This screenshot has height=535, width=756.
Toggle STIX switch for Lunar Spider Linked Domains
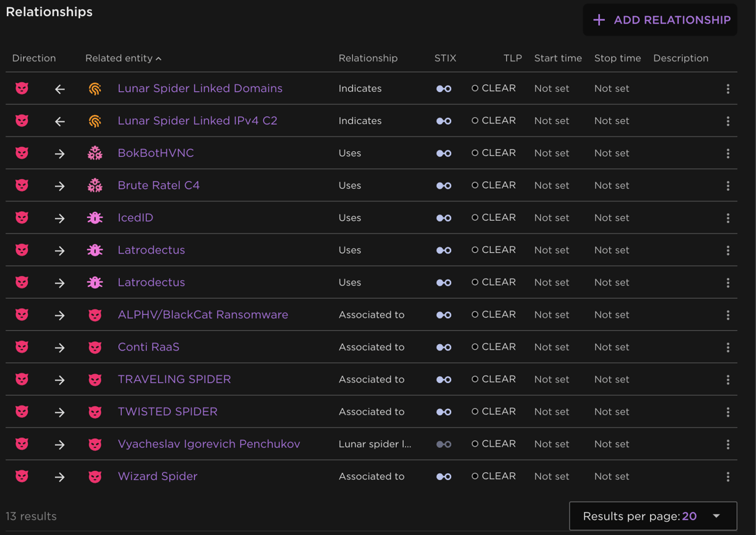click(443, 89)
